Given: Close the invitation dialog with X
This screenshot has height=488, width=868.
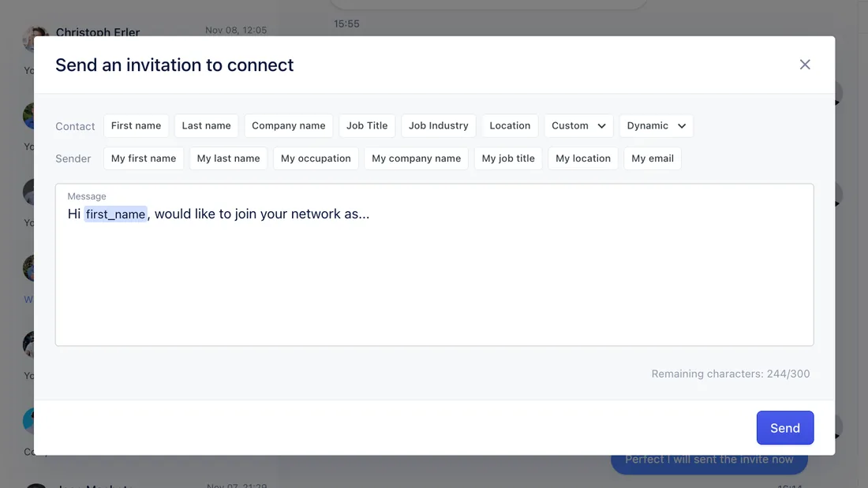Looking at the screenshot, I should 805,65.
